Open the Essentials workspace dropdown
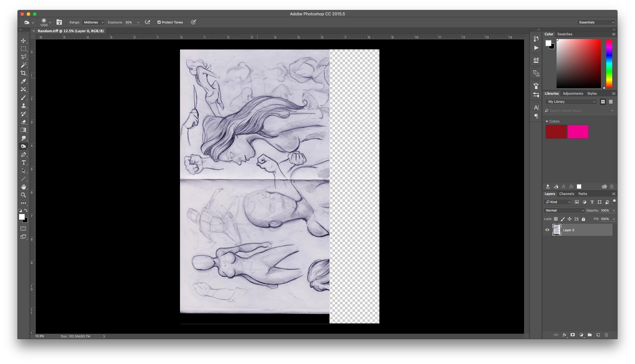Viewport: 635px width, 364px height. [x=596, y=22]
